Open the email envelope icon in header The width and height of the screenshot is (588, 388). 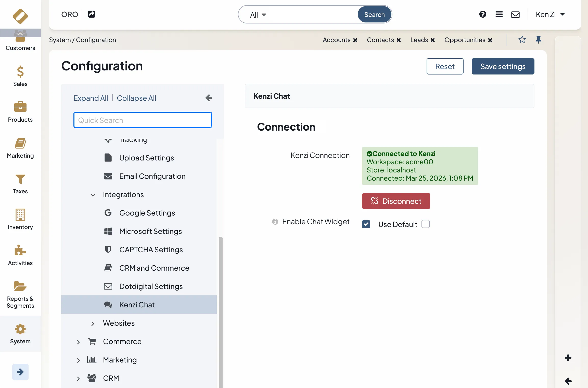[x=515, y=15]
